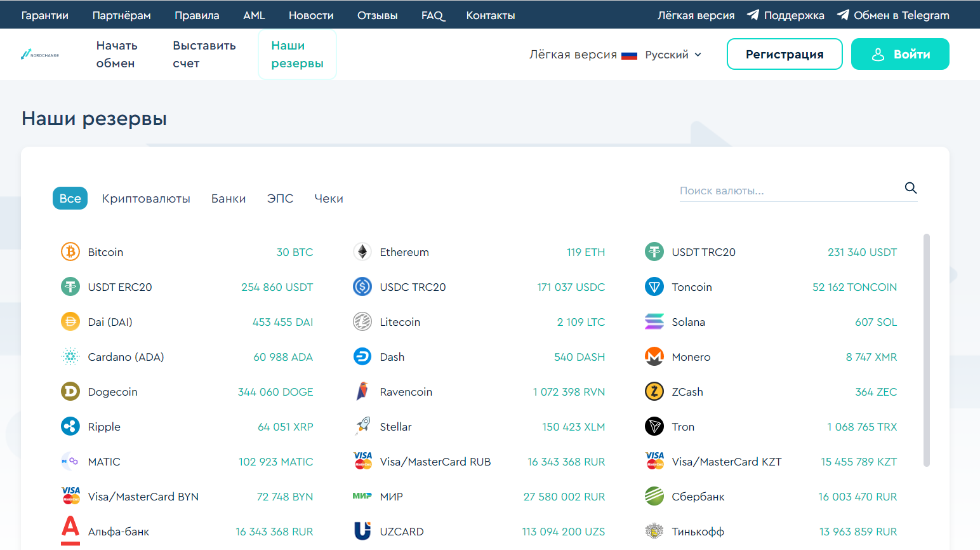980x550 pixels.
Task: Click the reserves list vertical scrollbar
Action: 927,351
